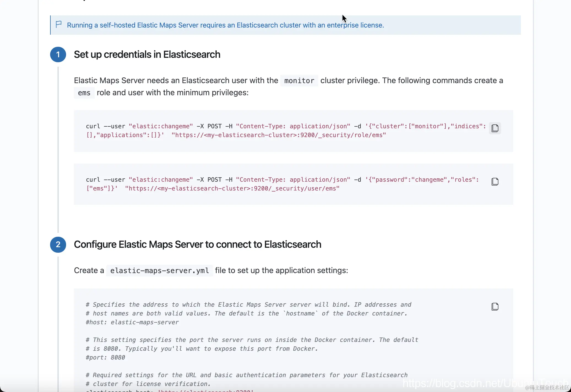Click the blog.csdn.net watermark URL
The width and height of the screenshot is (571, 392).
pyautogui.click(x=485, y=383)
